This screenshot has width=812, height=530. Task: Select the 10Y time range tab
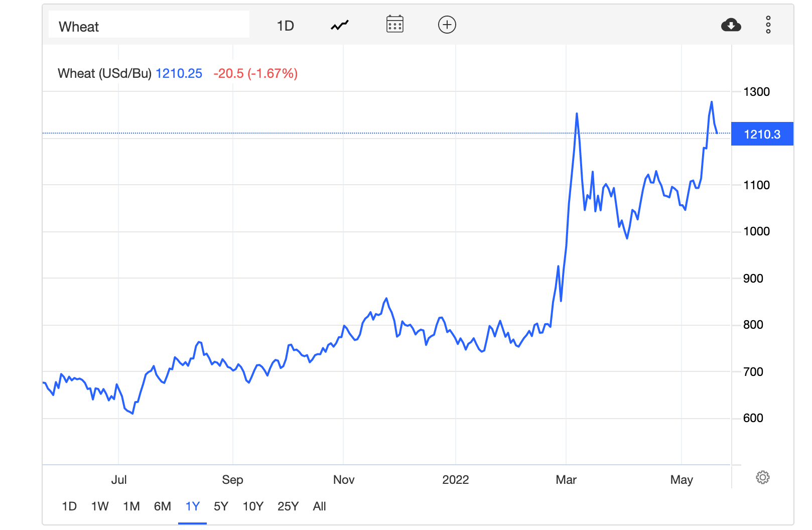pyautogui.click(x=253, y=506)
